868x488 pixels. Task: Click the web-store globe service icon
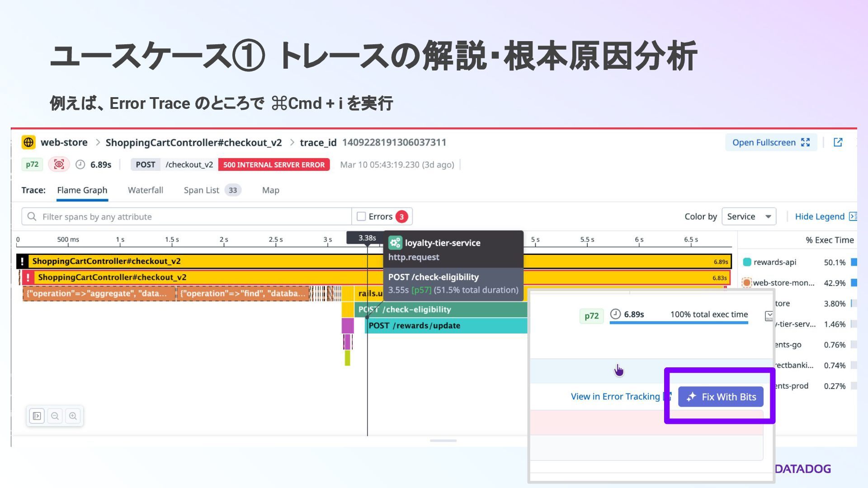(28, 142)
